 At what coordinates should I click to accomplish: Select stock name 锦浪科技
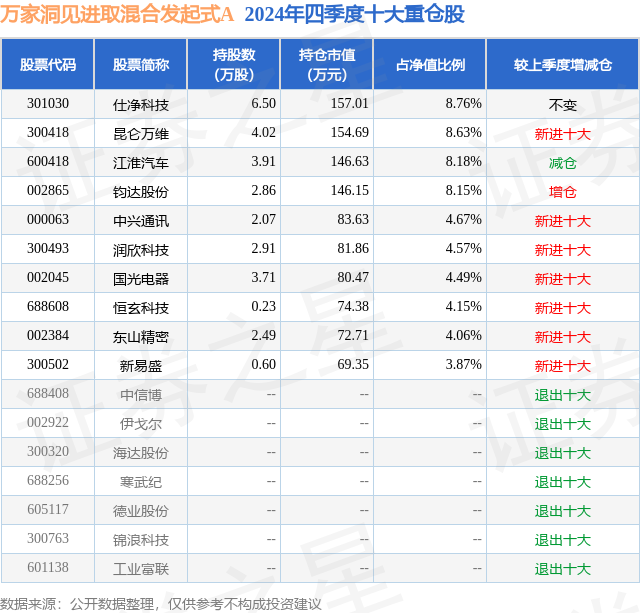(x=141, y=540)
